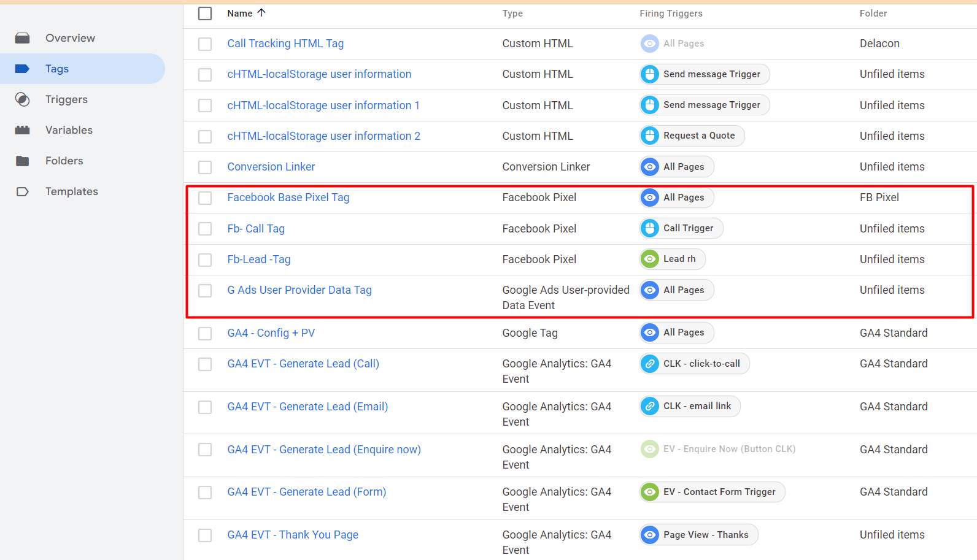
Task: Click the click icon of Send message Trigger in cHTML-localStorage user information row
Action: 650,74
